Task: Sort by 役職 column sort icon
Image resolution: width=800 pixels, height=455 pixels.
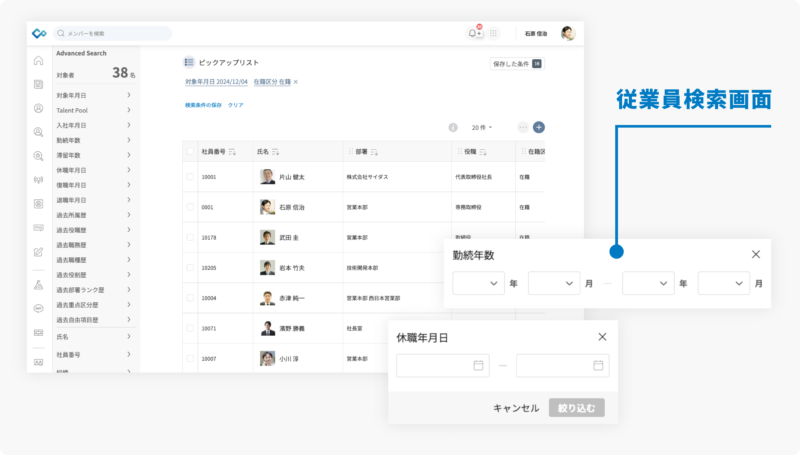Action: (x=483, y=151)
